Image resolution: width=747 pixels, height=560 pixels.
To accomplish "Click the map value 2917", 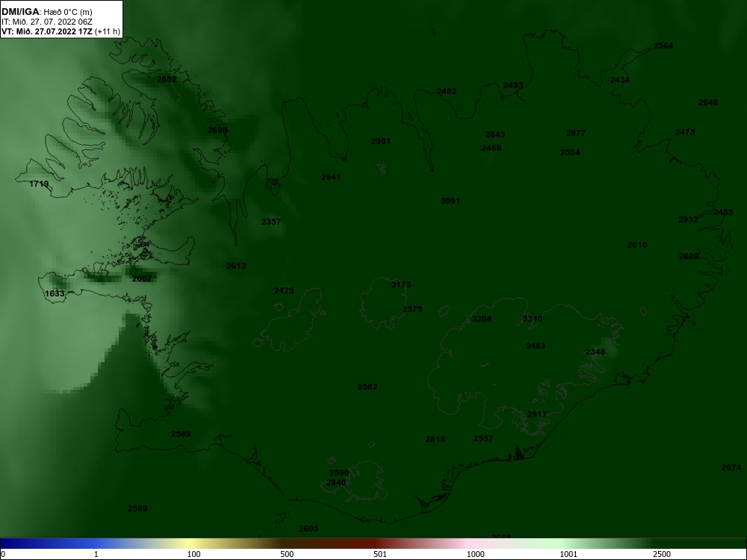I will click(537, 414).
